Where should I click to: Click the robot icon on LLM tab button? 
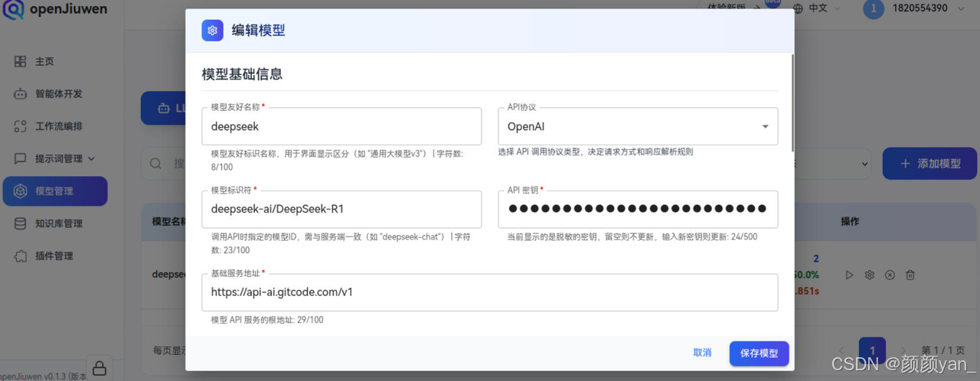[163, 109]
